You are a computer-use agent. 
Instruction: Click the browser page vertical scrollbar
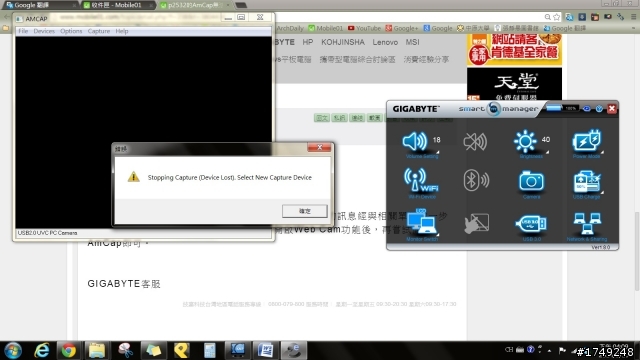point(637,250)
